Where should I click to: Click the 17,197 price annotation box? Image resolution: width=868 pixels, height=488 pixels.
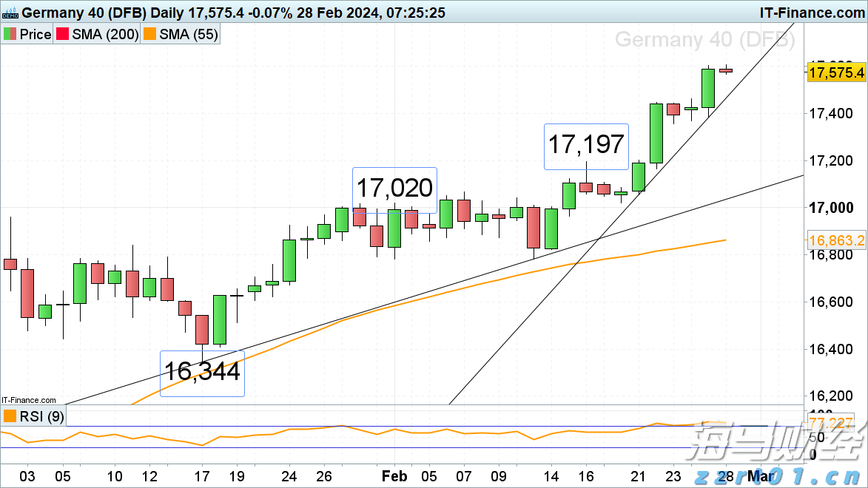[x=586, y=144]
